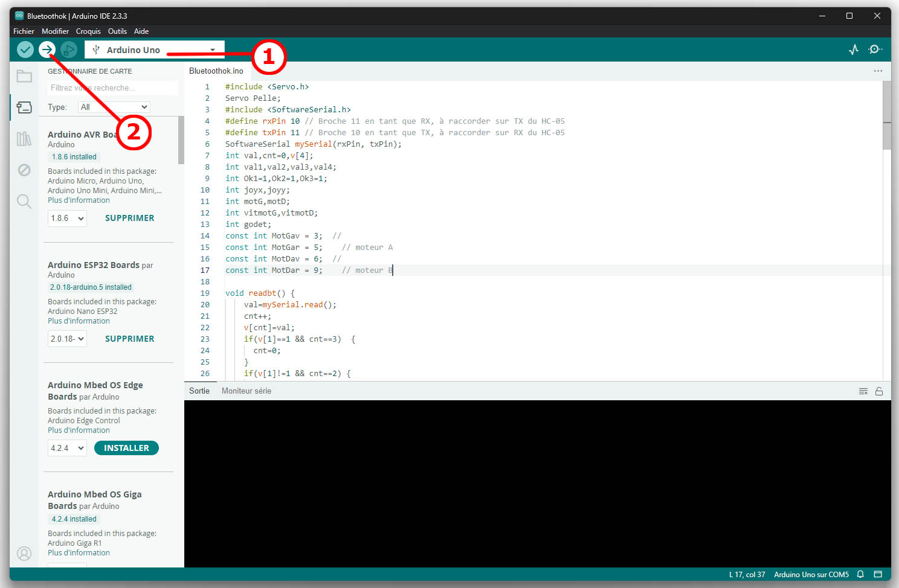Image resolution: width=899 pixels, height=588 pixels.
Task: Open the Serial Plotter icon
Action: pos(853,50)
